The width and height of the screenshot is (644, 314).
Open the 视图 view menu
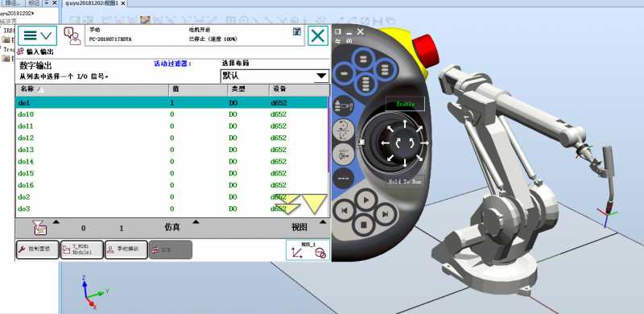[x=299, y=227]
